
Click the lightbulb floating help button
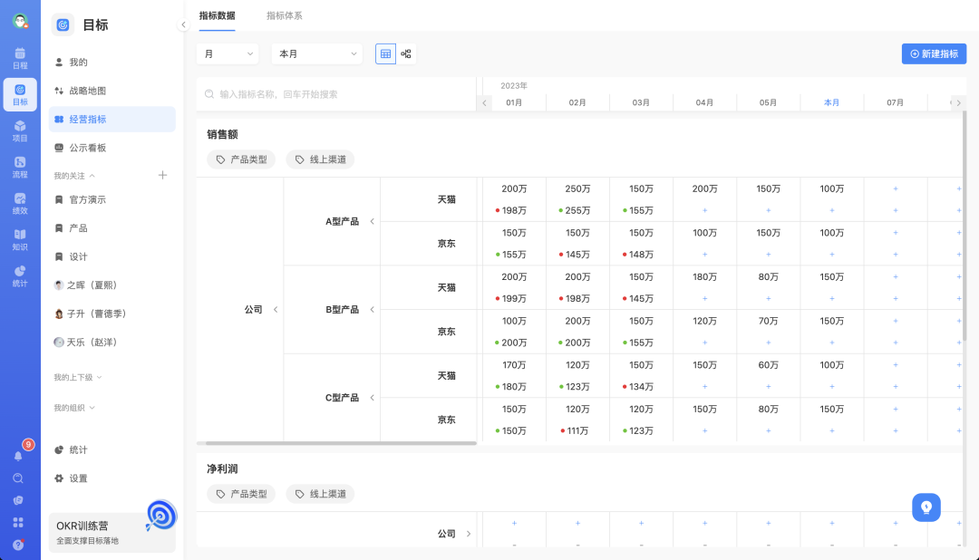926,507
